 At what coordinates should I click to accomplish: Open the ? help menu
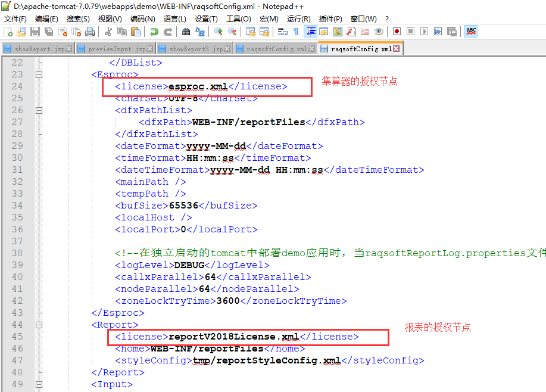click(387, 19)
